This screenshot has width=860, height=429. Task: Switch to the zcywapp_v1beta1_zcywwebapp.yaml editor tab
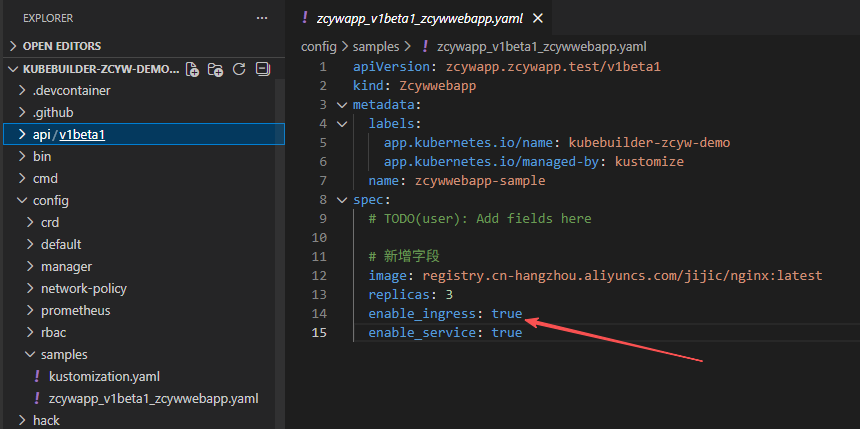[420, 18]
